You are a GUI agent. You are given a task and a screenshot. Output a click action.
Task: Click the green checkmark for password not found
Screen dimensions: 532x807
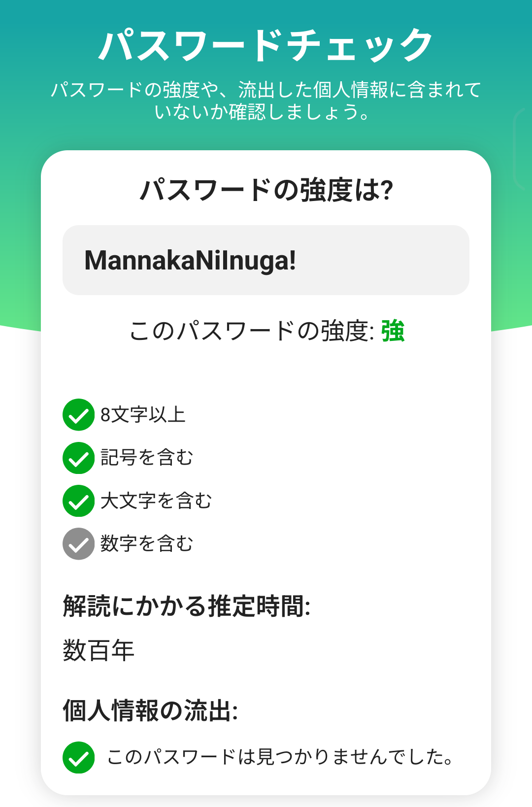78,757
